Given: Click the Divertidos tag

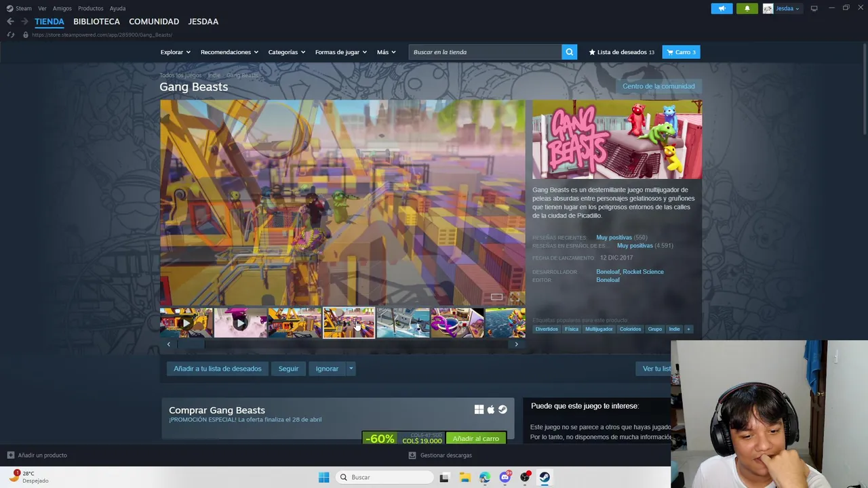Looking at the screenshot, I should (547, 329).
